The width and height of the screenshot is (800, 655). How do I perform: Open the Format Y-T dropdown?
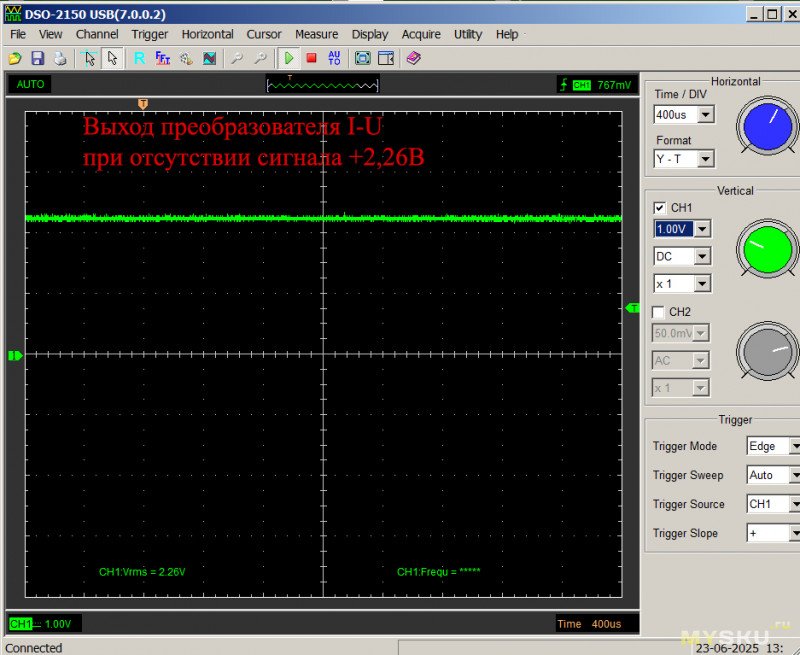(x=705, y=159)
